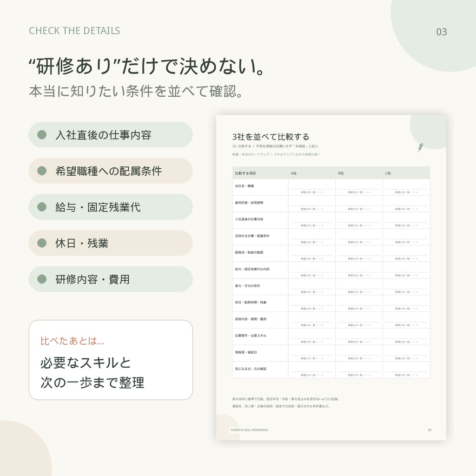Image resolution: width=476 pixels, height=476 pixels.
Task: Click the 必要なスキルと text in the card
Action: coord(86,363)
